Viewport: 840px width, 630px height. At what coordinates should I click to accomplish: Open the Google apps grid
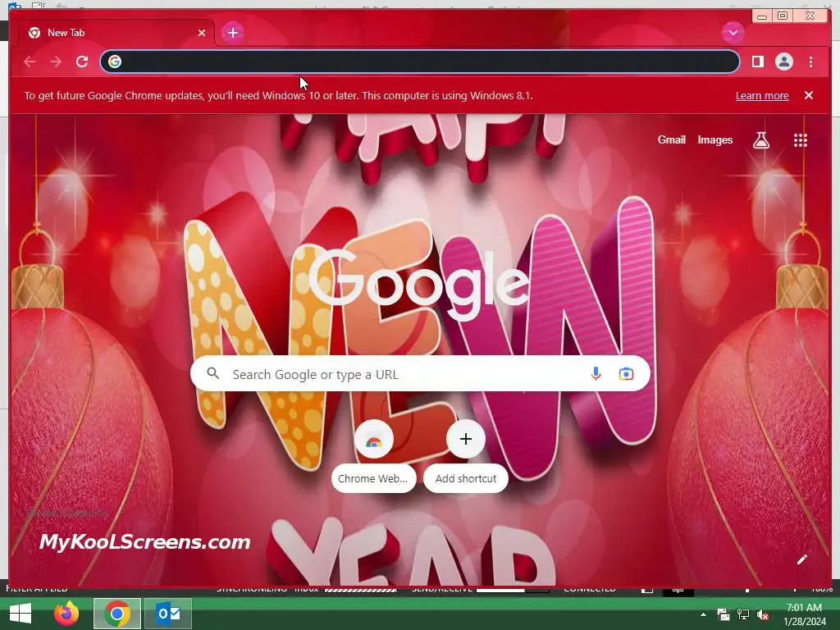(801, 140)
